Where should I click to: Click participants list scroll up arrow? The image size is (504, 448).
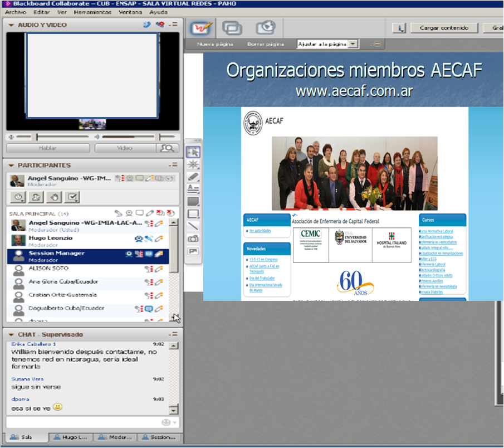(174, 222)
